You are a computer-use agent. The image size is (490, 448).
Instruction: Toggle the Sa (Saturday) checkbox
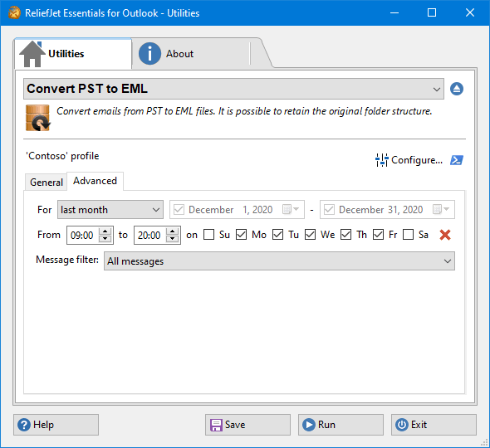[x=408, y=235]
